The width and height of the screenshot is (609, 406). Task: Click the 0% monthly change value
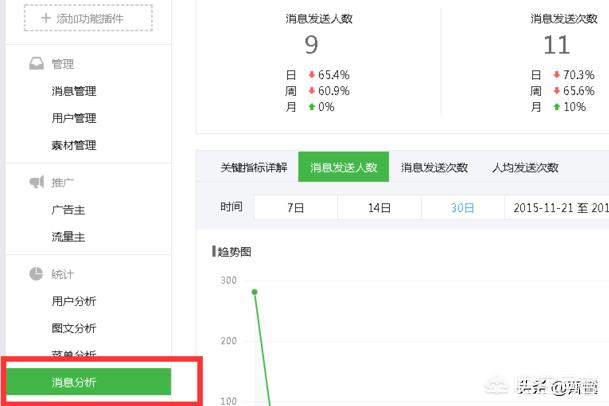pos(326,107)
